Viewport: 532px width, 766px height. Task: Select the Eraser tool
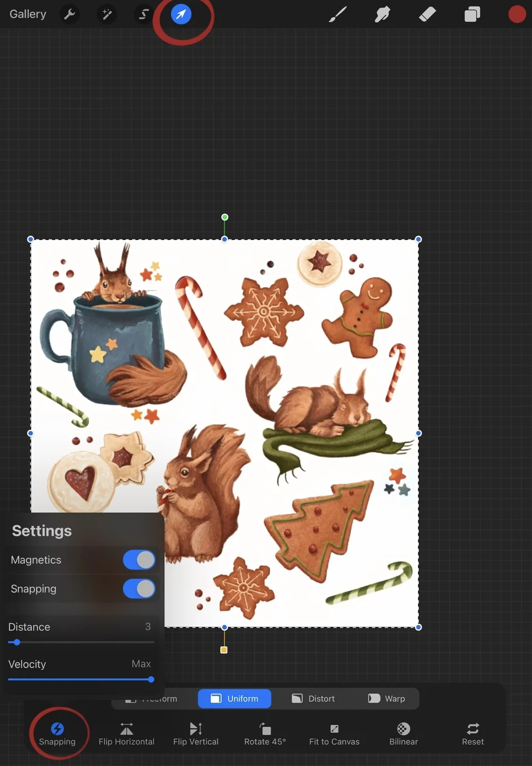coord(427,14)
